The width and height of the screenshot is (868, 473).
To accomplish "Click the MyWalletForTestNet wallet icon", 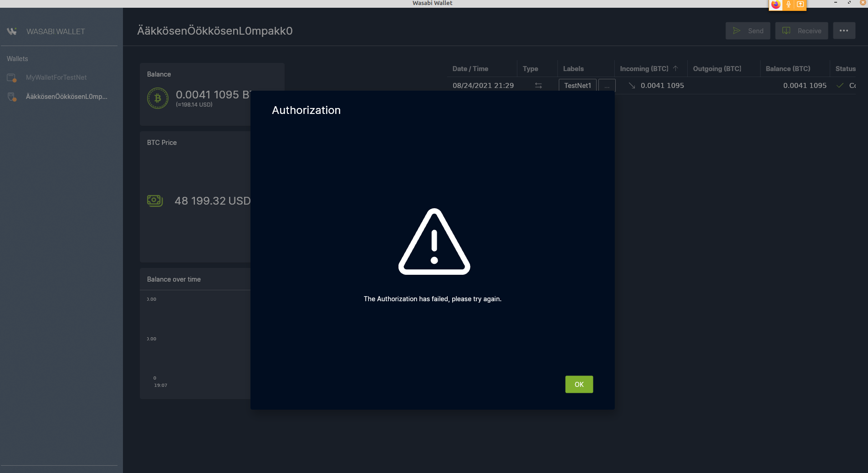I will tap(12, 78).
